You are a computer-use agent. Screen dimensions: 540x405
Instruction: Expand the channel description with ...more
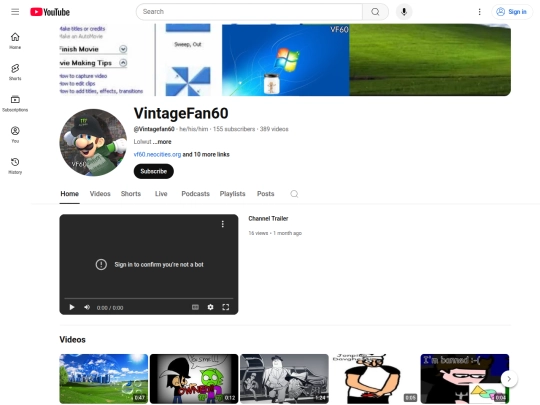pos(162,142)
